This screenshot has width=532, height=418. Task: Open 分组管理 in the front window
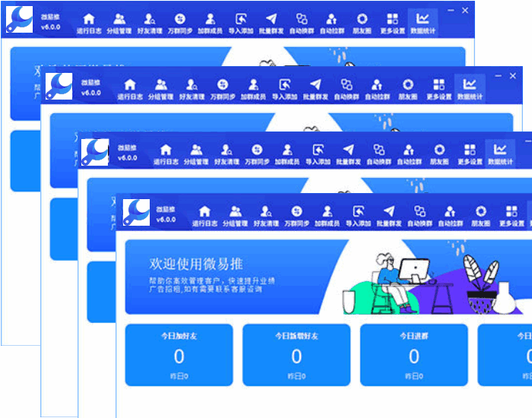pyautogui.click(x=235, y=216)
